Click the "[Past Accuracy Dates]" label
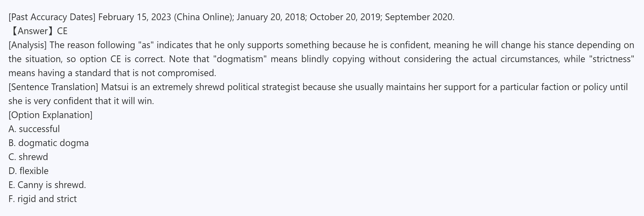644x216 pixels. (x=52, y=17)
